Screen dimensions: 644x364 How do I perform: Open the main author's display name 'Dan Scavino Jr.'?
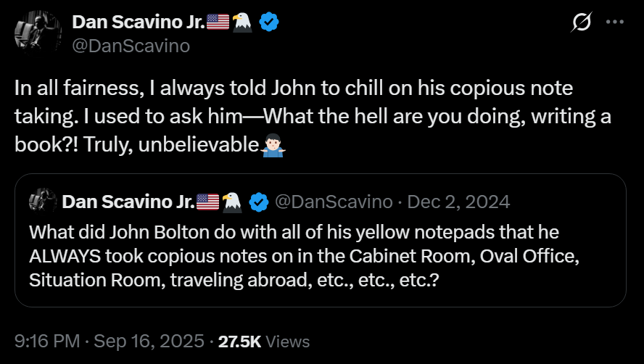[139, 22]
